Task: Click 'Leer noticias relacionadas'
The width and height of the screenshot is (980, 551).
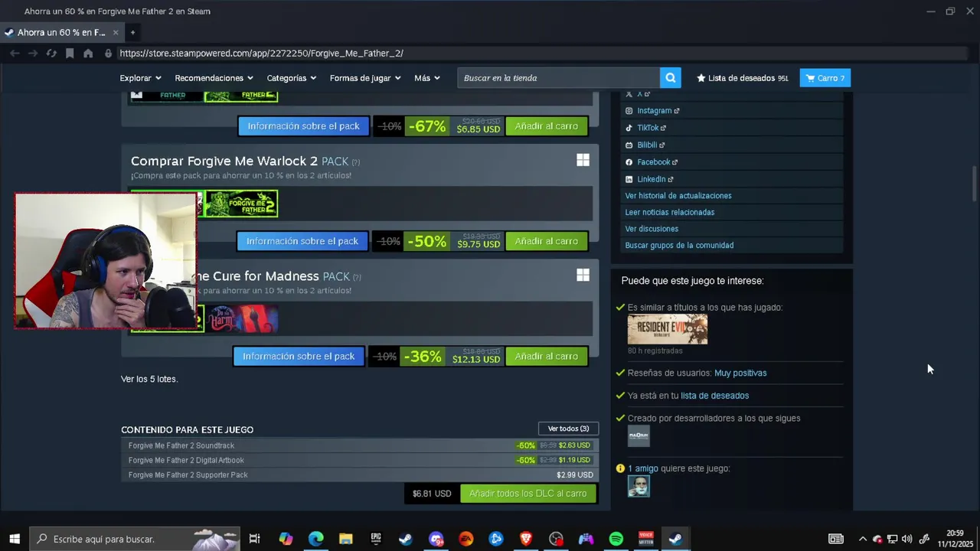Action: 670,213
